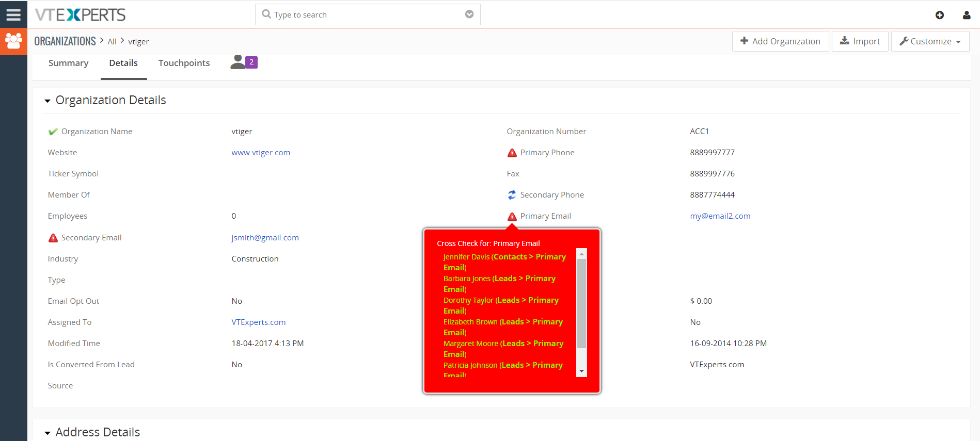Click the date value 16-09-2014 10:28 PM
980x441 pixels.
click(728, 344)
